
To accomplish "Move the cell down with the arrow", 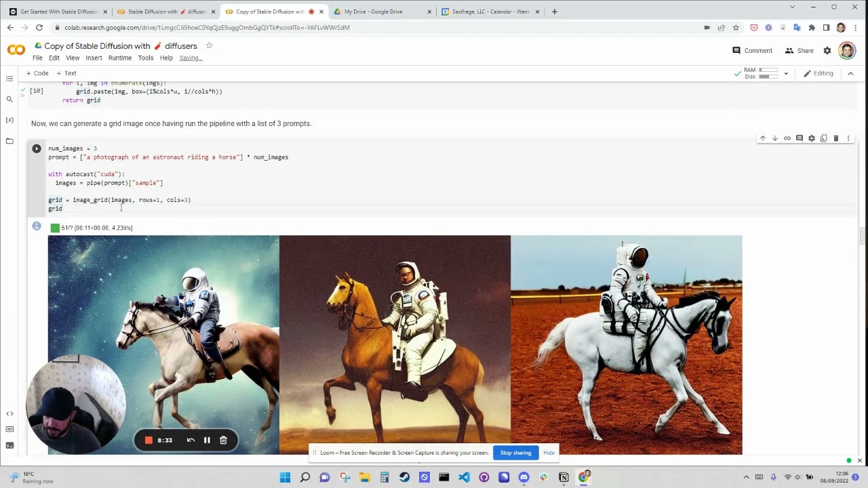I will 774,138.
